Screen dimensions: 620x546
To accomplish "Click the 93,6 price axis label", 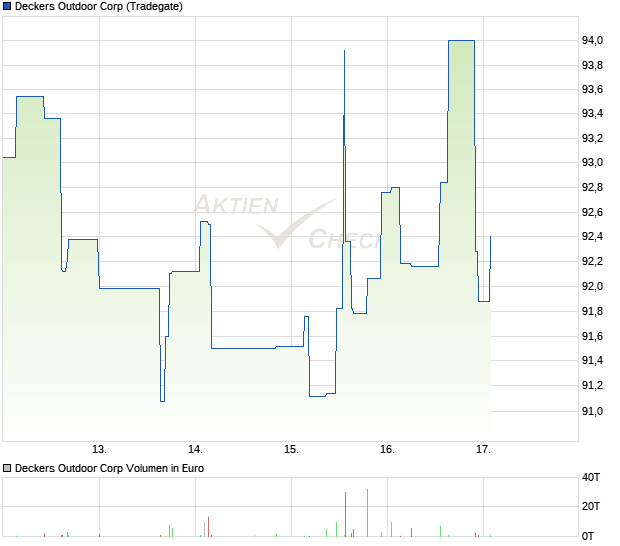I will click(592, 89).
